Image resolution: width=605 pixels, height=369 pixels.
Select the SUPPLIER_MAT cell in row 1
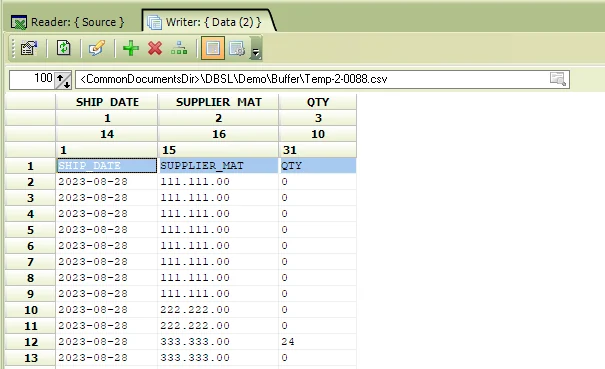point(218,166)
